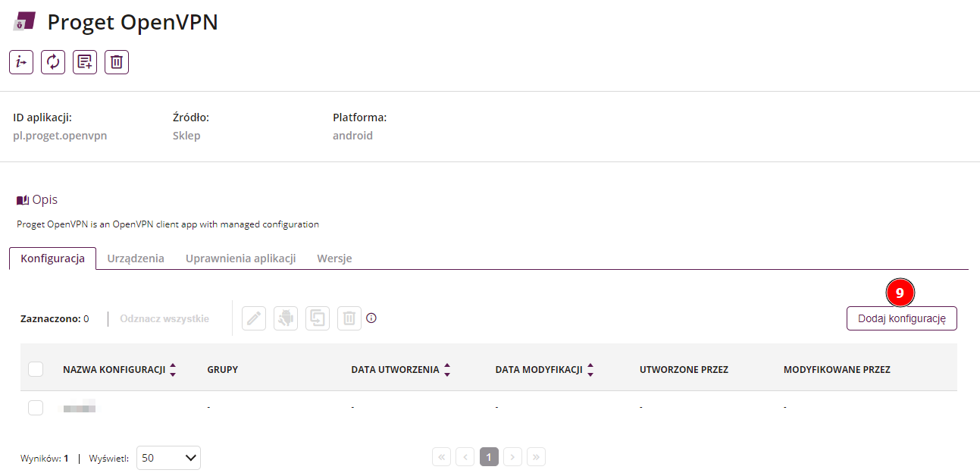Click the MODYFIKOWANE PRZEZ column header
The image size is (980, 473).
click(x=837, y=370)
